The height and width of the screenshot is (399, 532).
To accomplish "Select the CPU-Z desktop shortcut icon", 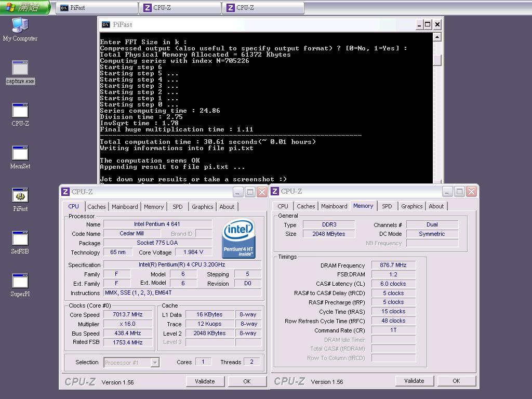I will point(20,115).
